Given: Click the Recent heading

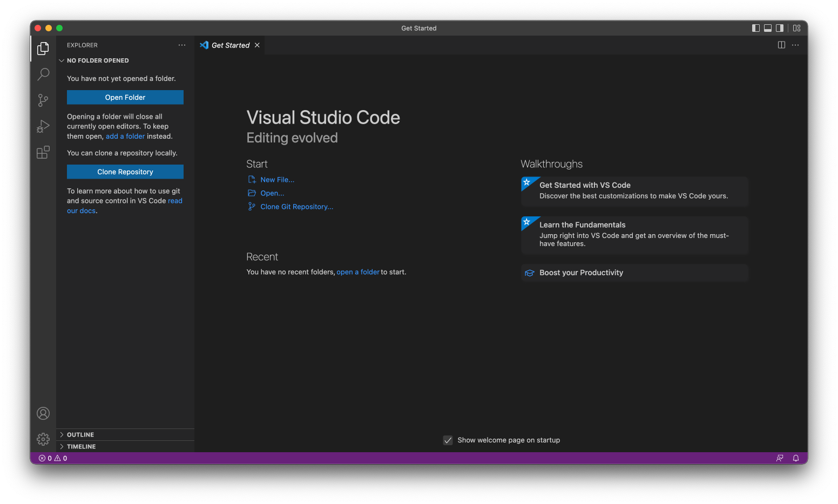Looking at the screenshot, I should click(x=262, y=257).
